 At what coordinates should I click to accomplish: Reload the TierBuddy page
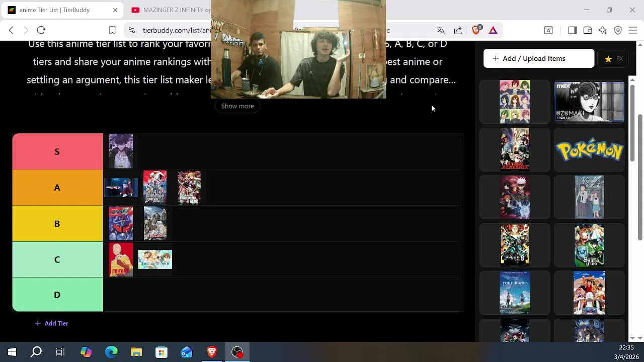[41, 30]
